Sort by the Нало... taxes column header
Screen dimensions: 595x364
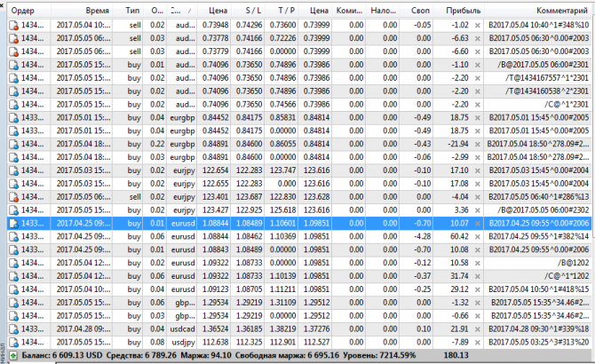click(x=384, y=11)
